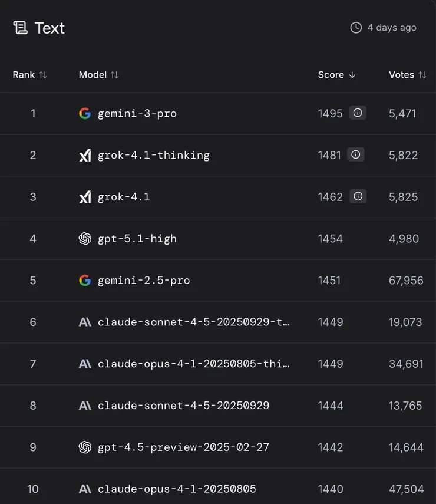The width and height of the screenshot is (436, 504).
Task: Click the Anthropic icon beside claude-sonnet-4-5-20250929
Action: click(85, 406)
